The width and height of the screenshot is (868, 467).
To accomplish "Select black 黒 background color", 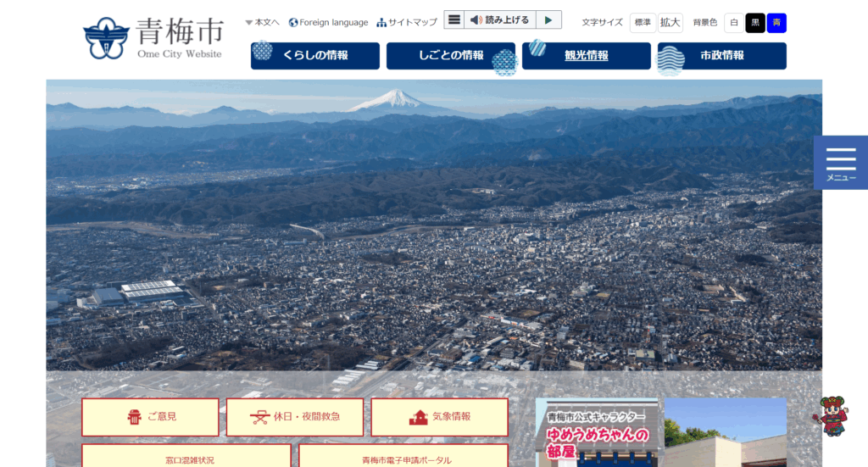I will point(755,23).
